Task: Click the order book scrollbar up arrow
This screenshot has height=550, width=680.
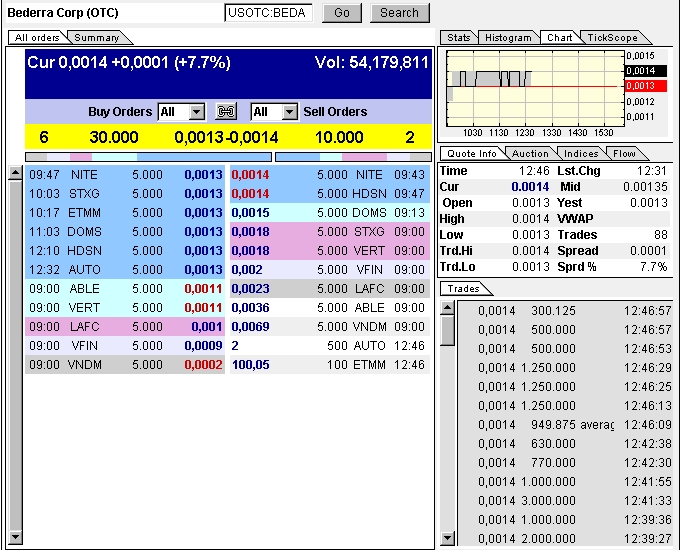Action: pos(15,173)
